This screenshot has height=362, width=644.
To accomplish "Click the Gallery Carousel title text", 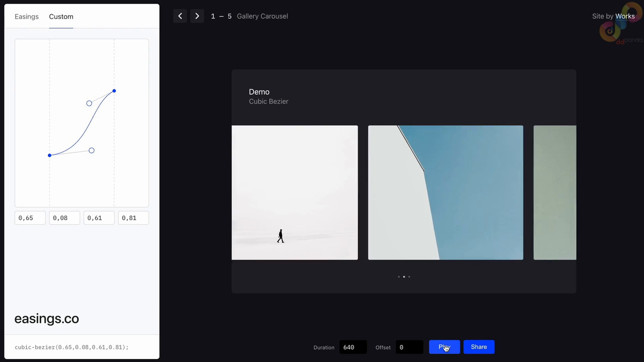I will [x=263, y=16].
